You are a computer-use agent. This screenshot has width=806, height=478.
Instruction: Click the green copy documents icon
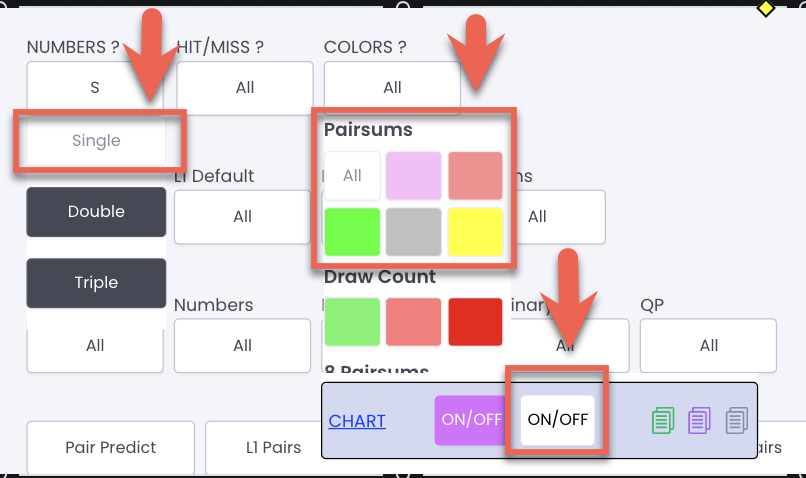pos(663,420)
